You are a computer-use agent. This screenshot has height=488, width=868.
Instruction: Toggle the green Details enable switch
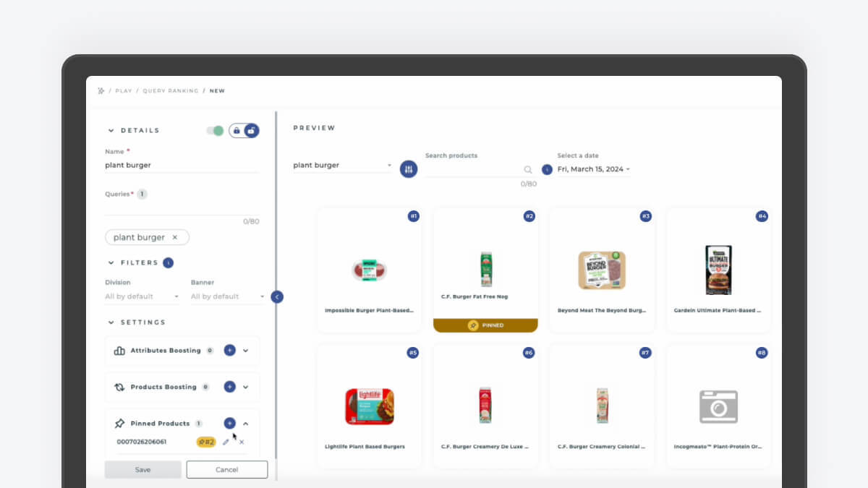(215, 131)
